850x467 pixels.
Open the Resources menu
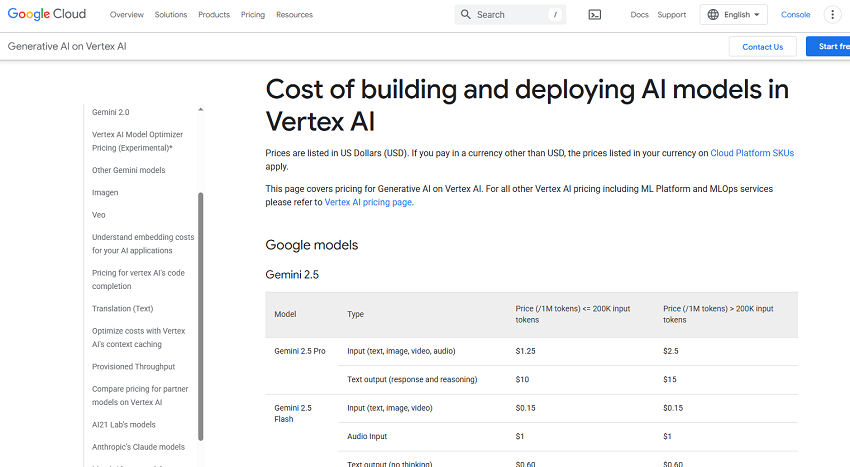point(294,15)
